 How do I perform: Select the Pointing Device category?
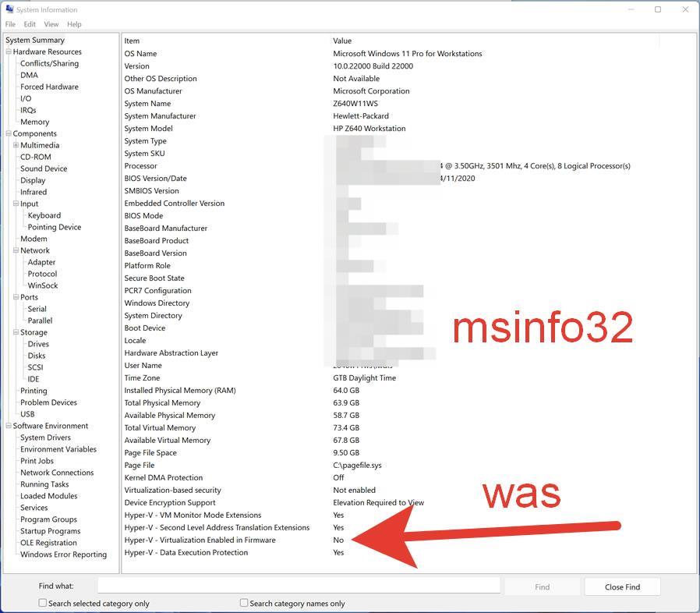pos(55,227)
